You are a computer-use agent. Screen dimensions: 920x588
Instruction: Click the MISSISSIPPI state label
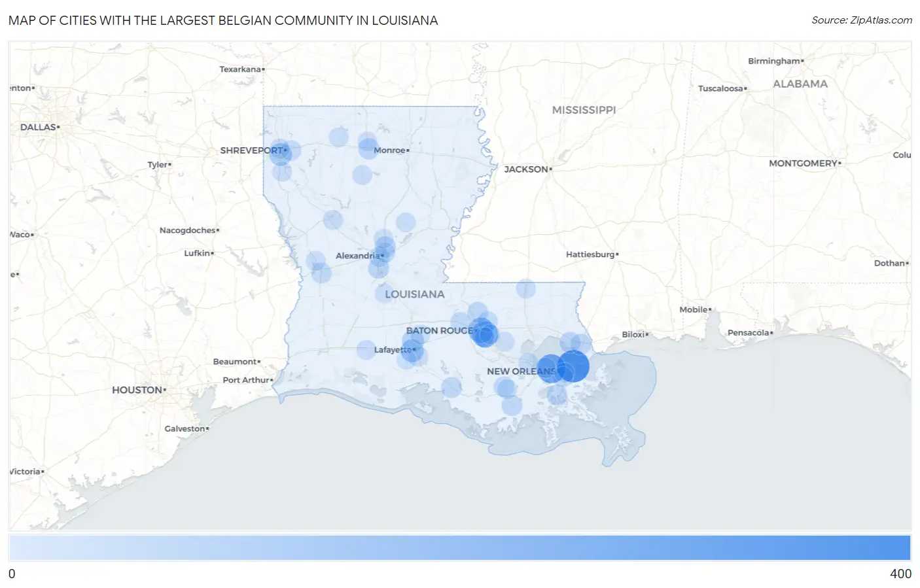584,110
